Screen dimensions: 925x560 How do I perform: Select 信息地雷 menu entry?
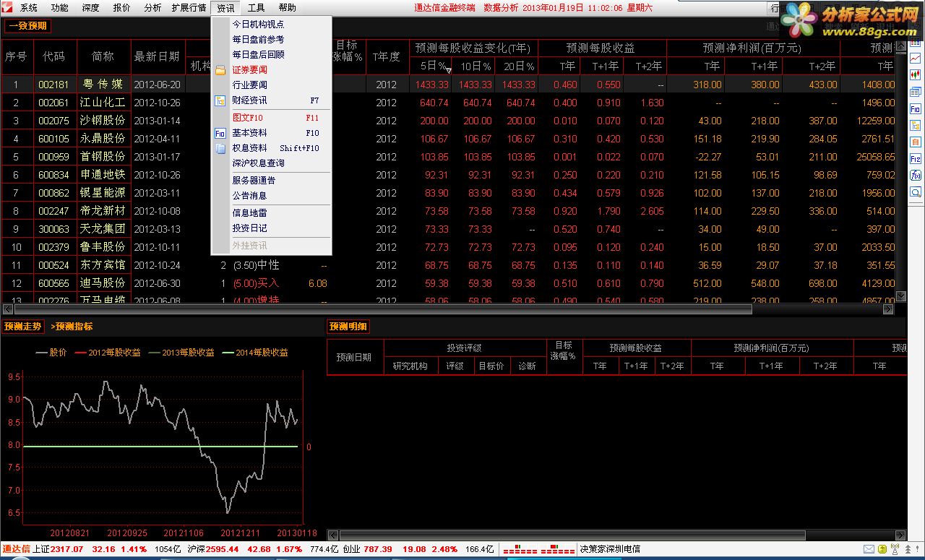(271, 213)
